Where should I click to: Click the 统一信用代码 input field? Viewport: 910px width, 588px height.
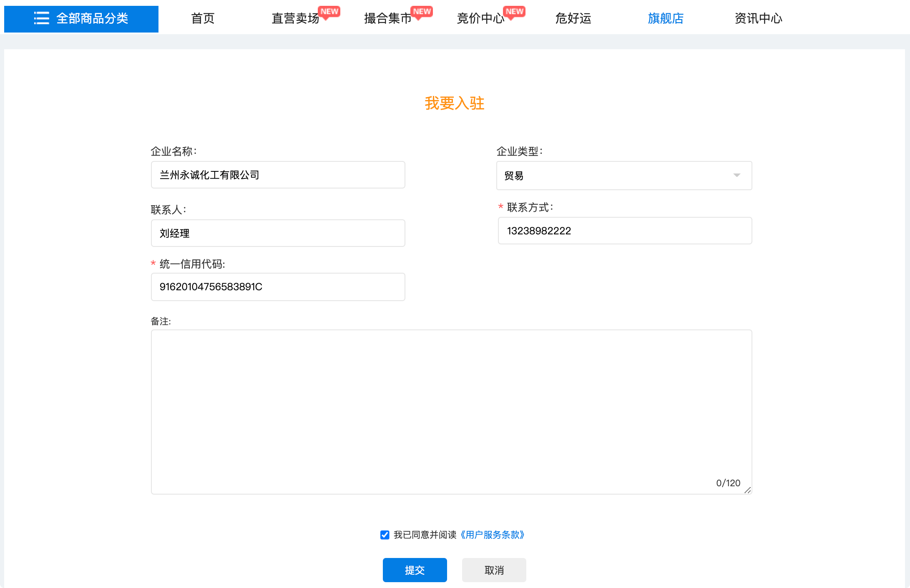278,287
